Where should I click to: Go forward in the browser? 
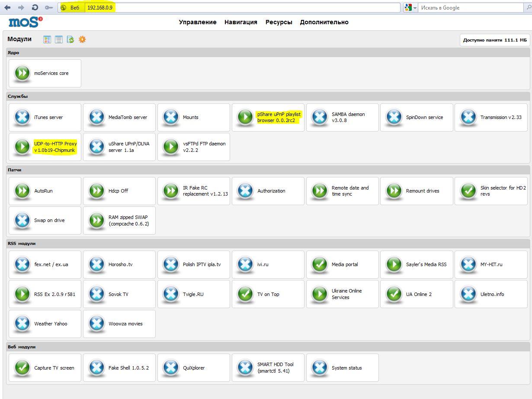(x=21, y=8)
